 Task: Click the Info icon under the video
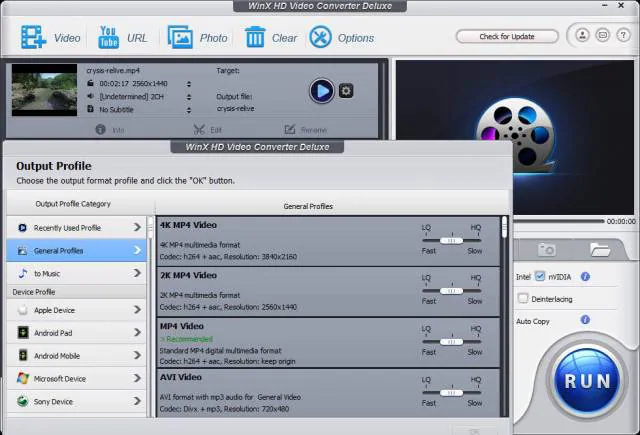point(100,129)
